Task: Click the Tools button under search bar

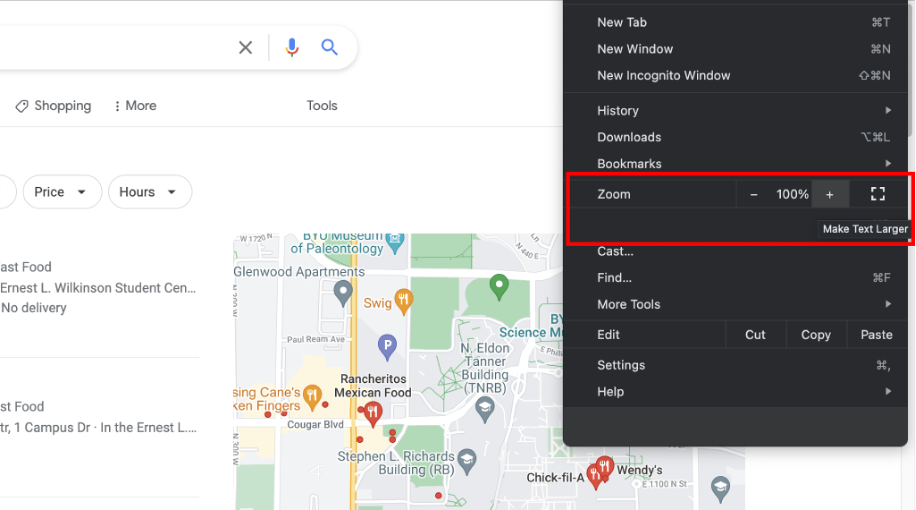Action: tap(322, 106)
